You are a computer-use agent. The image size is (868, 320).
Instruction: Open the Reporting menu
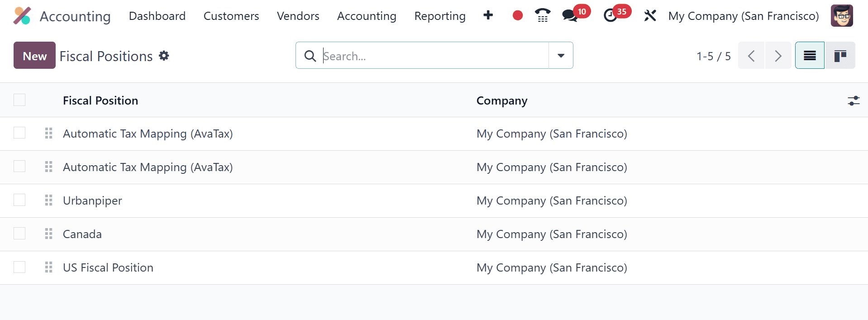click(440, 16)
